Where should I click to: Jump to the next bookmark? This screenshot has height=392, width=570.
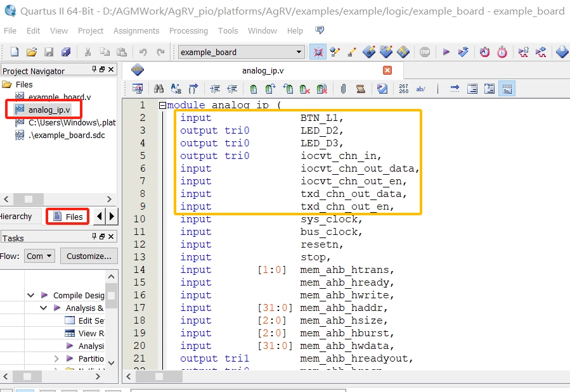click(271, 89)
